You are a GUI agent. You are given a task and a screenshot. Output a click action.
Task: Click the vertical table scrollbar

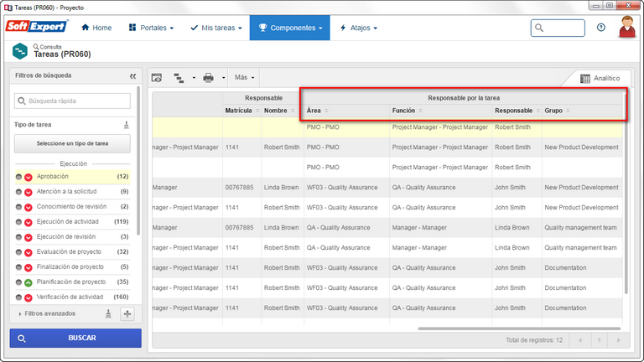point(626,193)
